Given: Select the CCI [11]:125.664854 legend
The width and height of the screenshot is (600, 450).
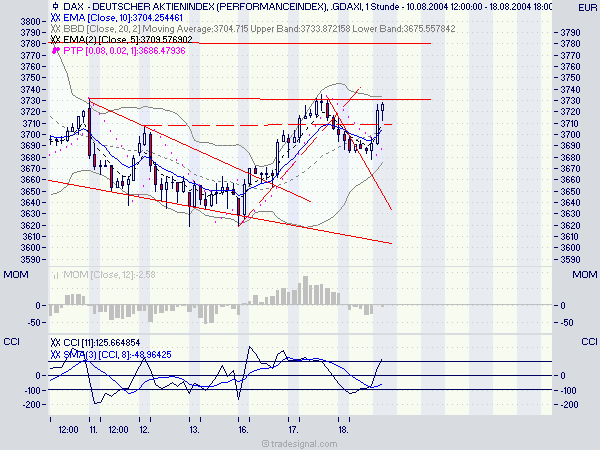Looking at the screenshot, I should click(x=101, y=342).
